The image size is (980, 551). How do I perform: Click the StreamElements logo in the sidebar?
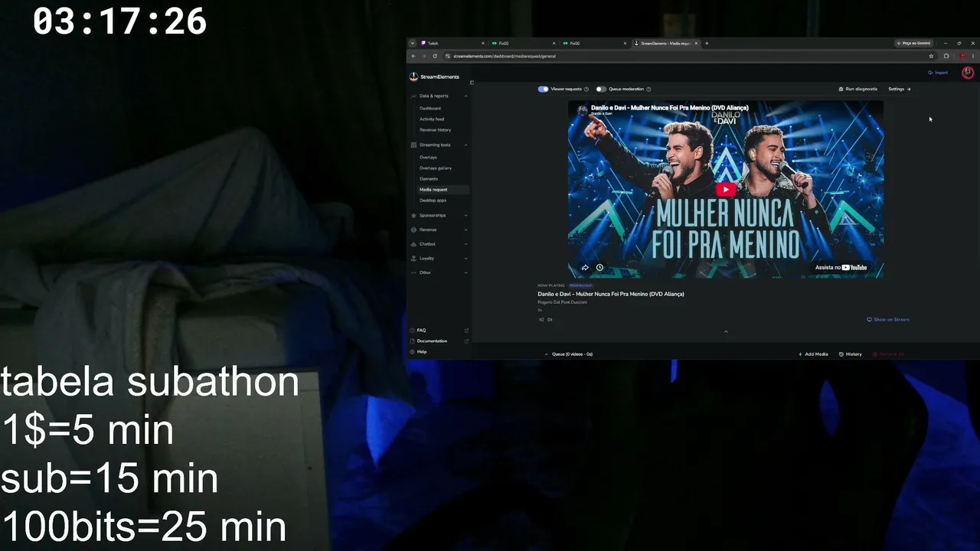[x=434, y=77]
